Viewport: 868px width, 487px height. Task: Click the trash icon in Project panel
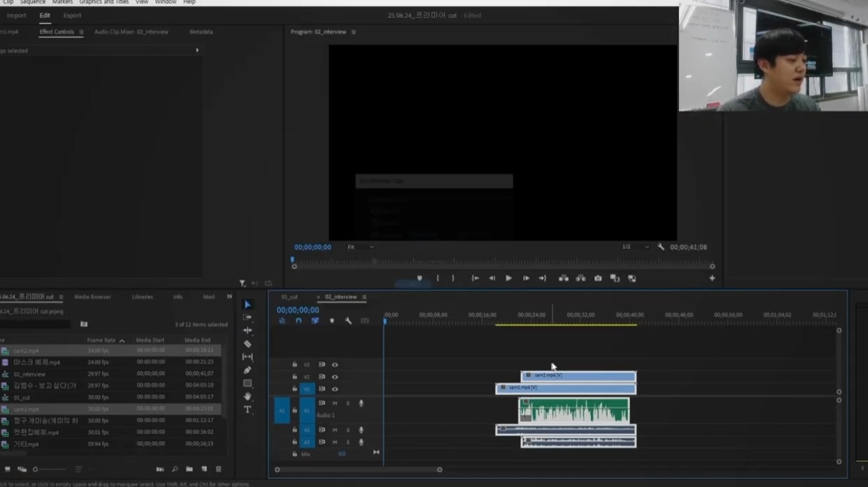tap(219, 469)
